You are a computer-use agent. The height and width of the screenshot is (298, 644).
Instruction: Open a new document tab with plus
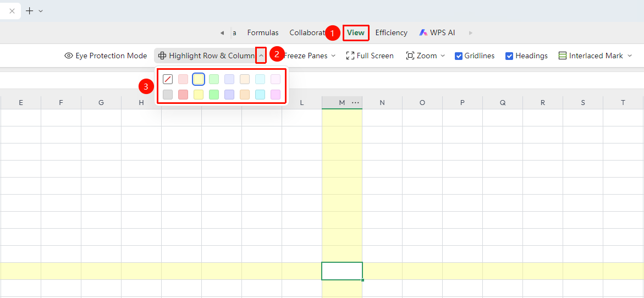(x=30, y=11)
